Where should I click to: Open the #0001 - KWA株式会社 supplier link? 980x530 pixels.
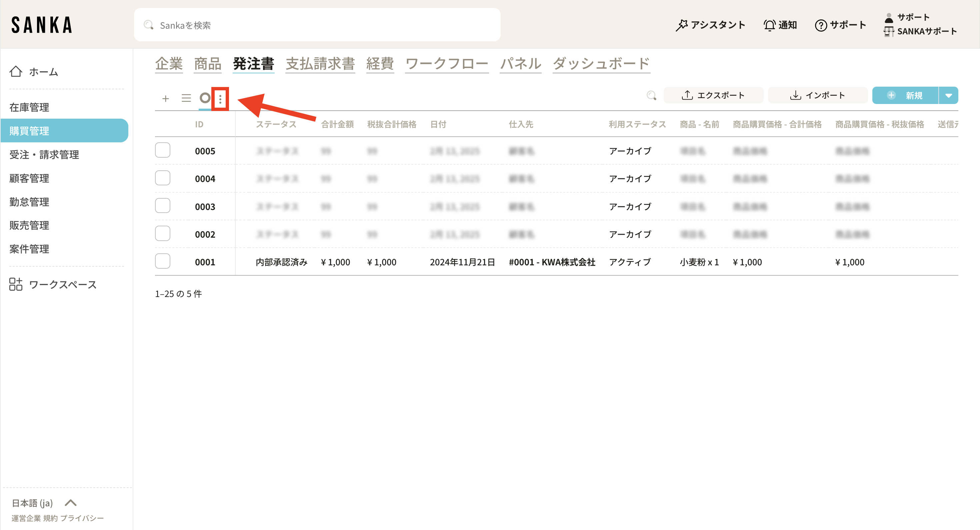(x=552, y=262)
